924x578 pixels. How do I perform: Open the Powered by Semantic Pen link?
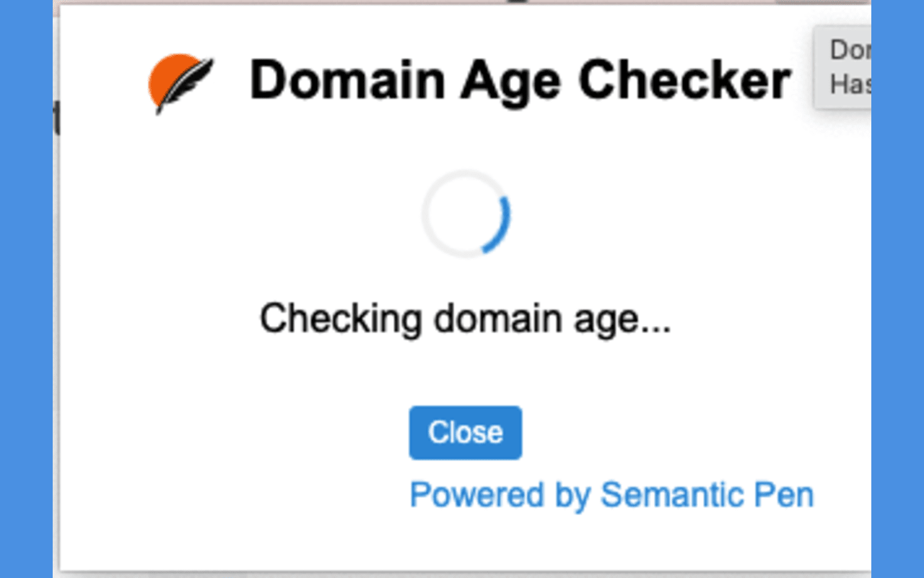pyautogui.click(x=611, y=495)
